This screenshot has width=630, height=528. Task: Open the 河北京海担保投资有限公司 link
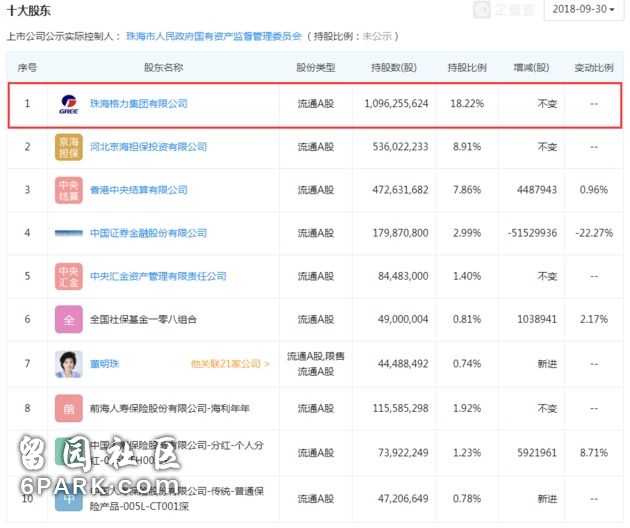pos(148,147)
